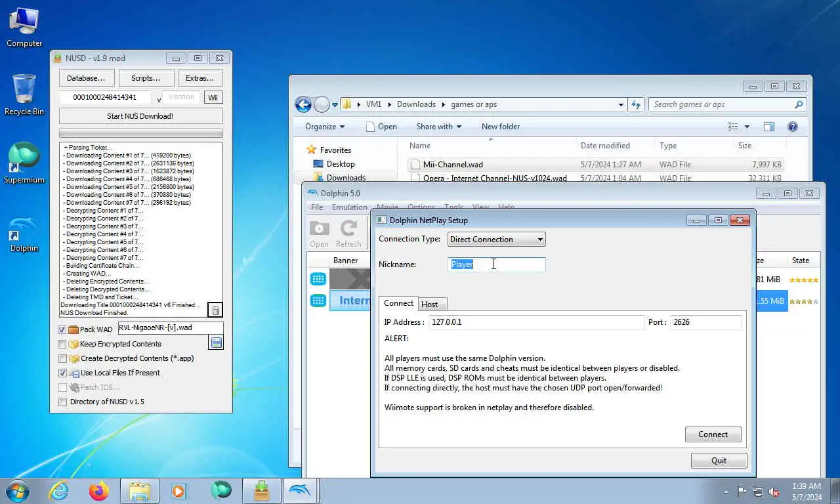Viewport: 840px width, 504px height.
Task: Click the trash icon in NUSD log
Action: coord(215,310)
